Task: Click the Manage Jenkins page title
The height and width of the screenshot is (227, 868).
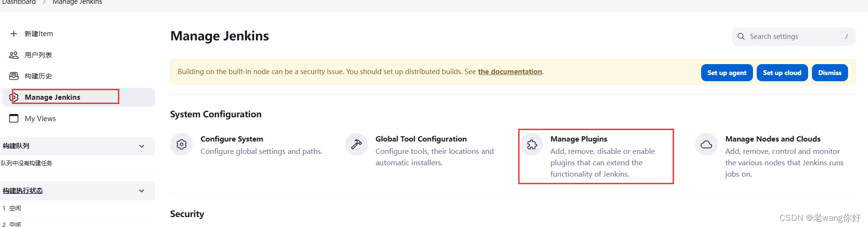Action: click(x=220, y=36)
